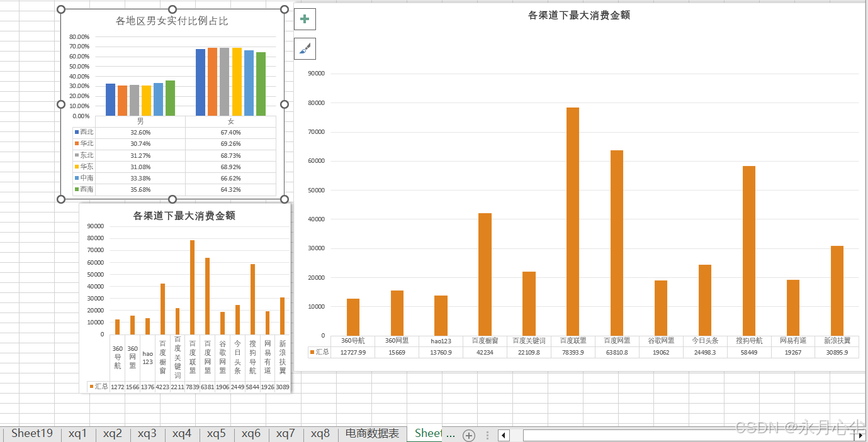Open the xq3 sheet tab

pos(147,433)
